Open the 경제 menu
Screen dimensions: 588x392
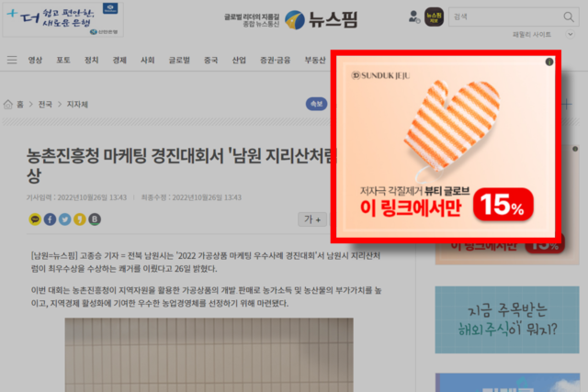[x=119, y=60]
